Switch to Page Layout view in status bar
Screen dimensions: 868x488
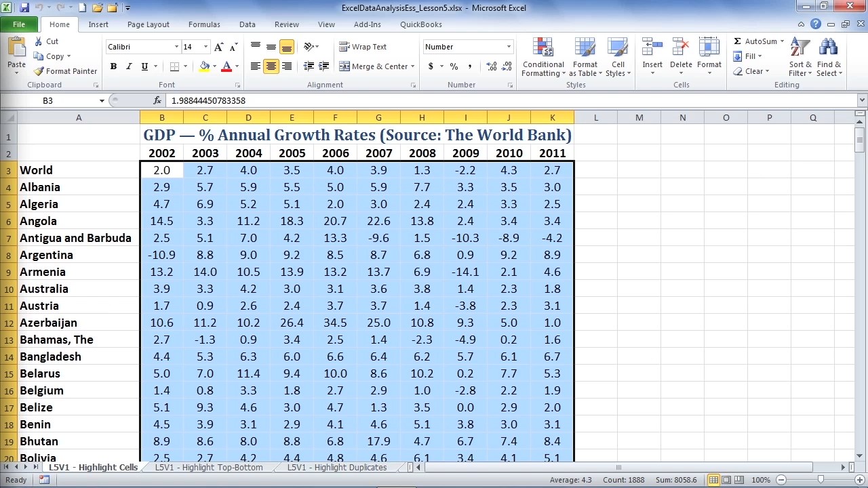726,480
